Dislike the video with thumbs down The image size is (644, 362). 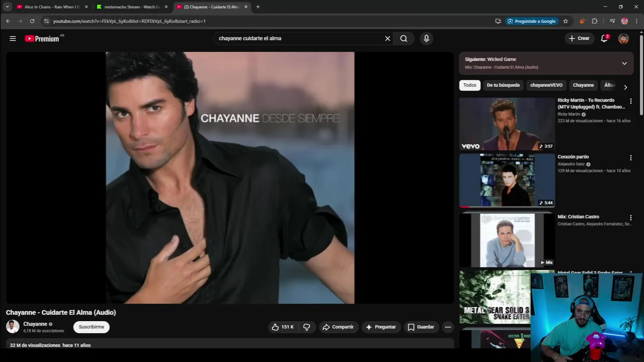tap(306, 327)
